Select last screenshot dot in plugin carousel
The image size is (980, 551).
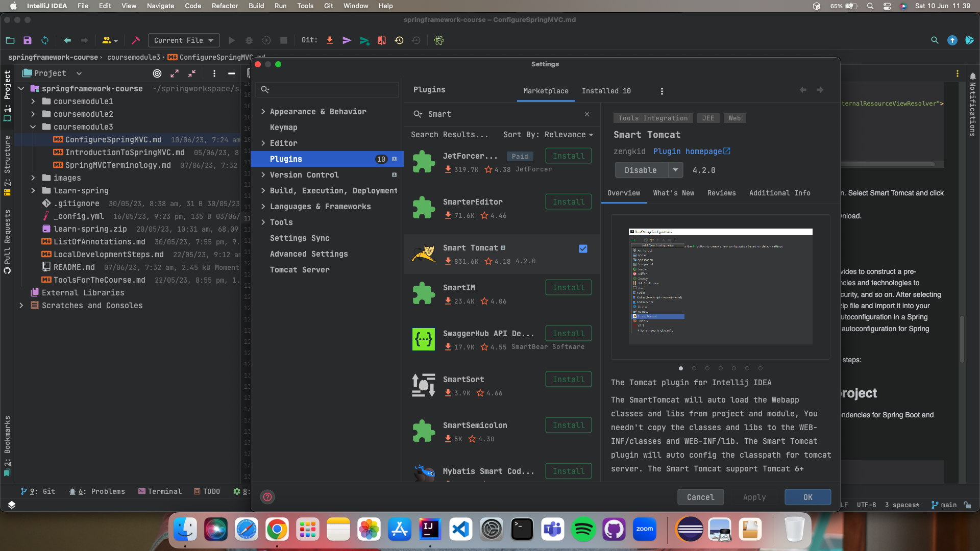point(761,368)
